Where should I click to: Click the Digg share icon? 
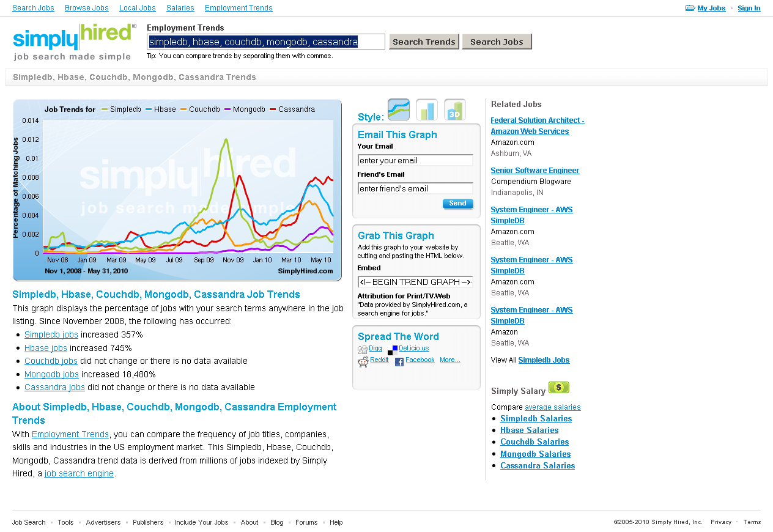click(x=363, y=350)
